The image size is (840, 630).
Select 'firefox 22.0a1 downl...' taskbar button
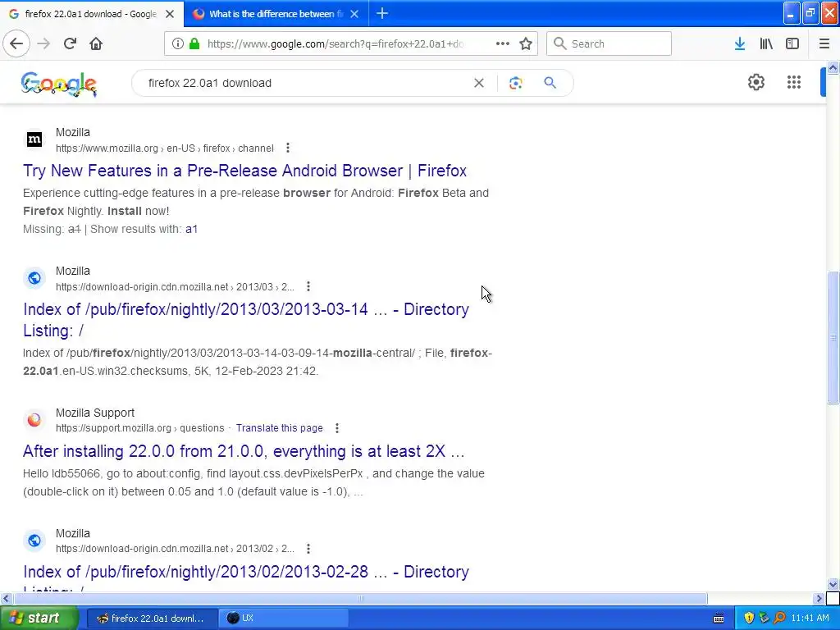(x=152, y=619)
